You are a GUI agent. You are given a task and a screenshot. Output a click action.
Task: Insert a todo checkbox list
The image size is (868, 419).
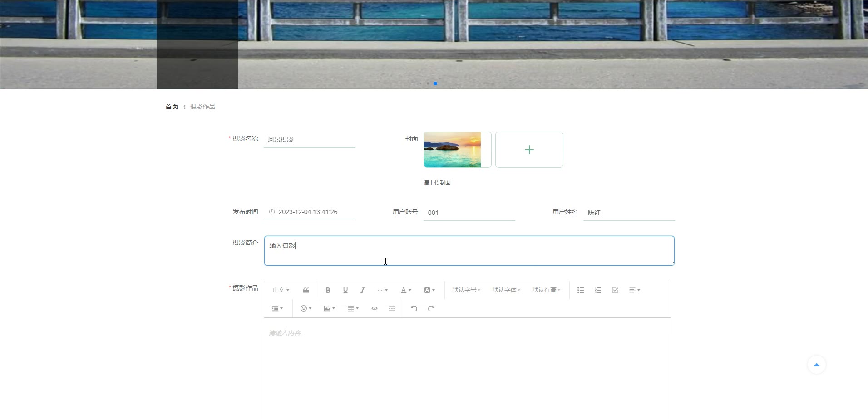click(x=615, y=290)
